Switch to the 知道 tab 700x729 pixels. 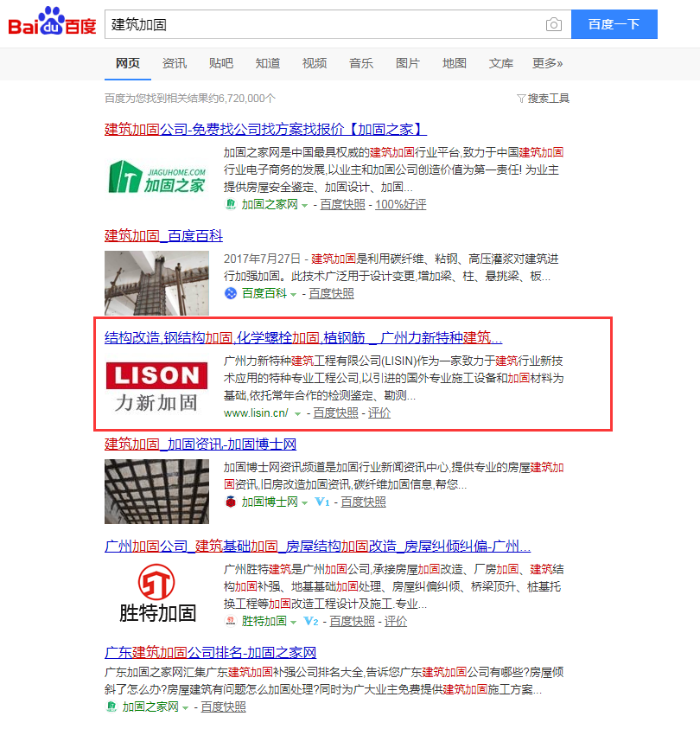pyautogui.click(x=268, y=63)
